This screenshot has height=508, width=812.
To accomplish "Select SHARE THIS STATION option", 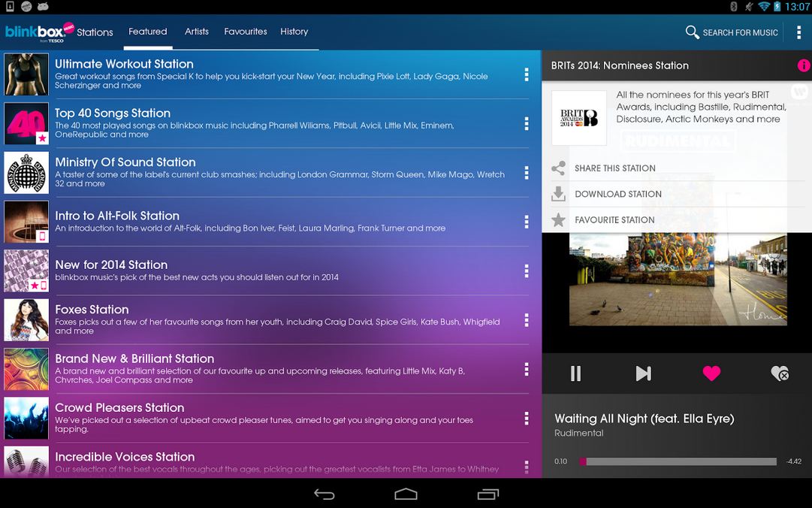I will click(614, 168).
